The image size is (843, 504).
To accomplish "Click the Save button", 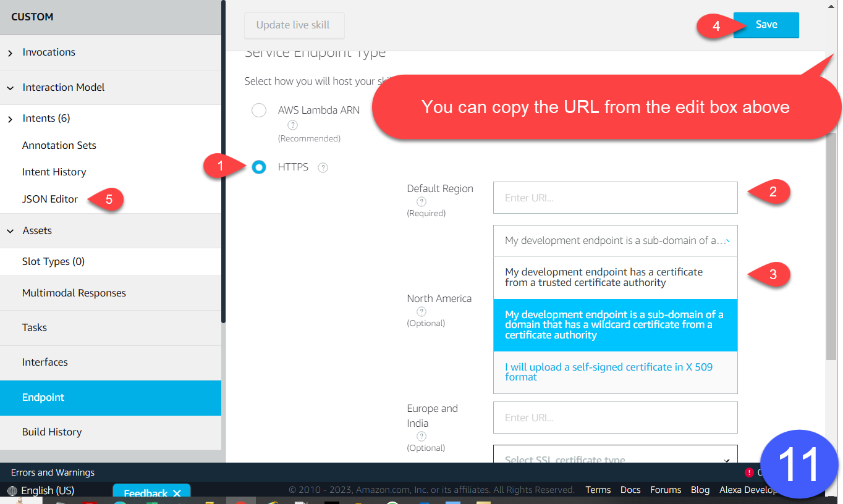I will (766, 25).
